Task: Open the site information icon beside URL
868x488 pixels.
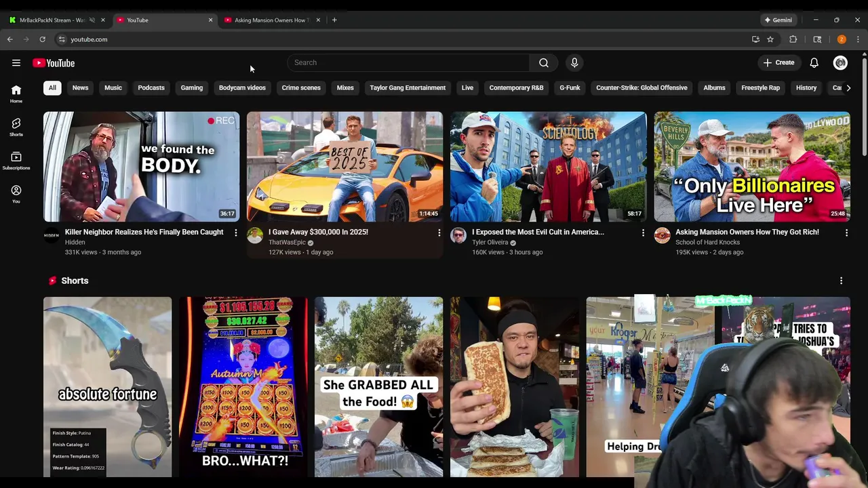Action: [x=62, y=39]
